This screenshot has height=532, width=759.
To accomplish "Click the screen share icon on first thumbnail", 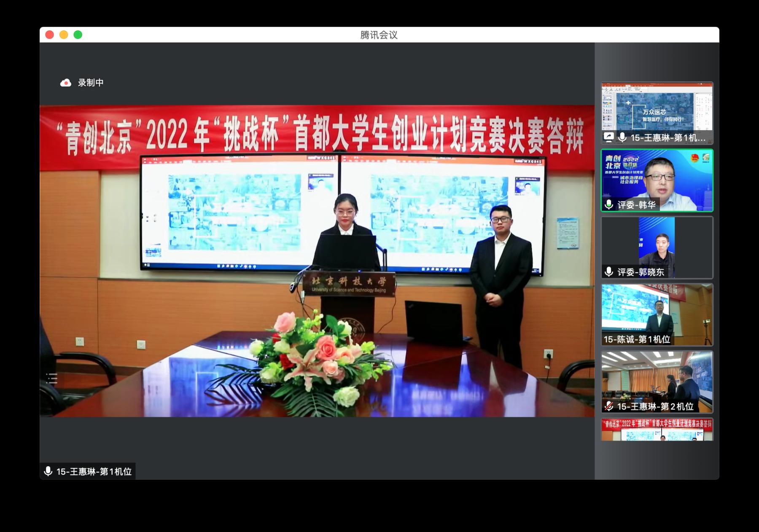I will (608, 137).
